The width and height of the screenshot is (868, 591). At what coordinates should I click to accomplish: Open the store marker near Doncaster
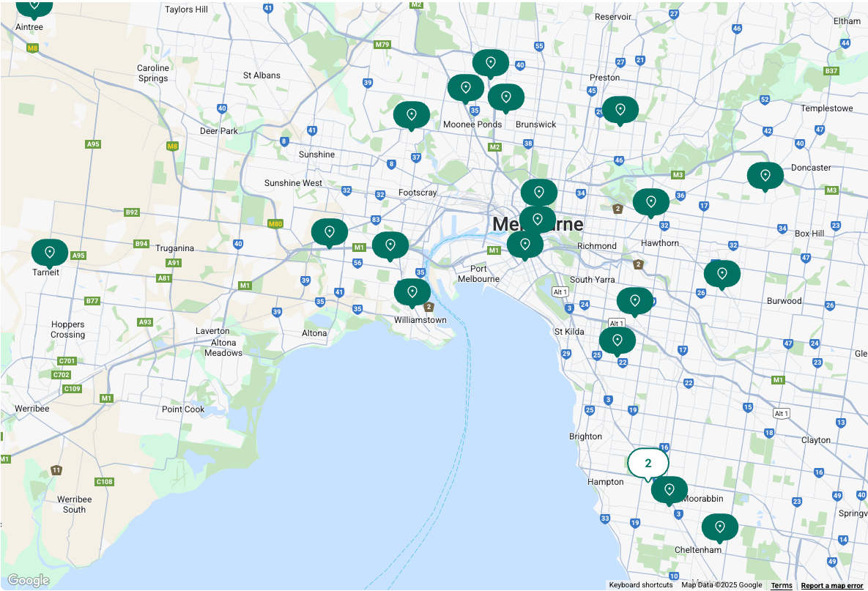(765, 176)
